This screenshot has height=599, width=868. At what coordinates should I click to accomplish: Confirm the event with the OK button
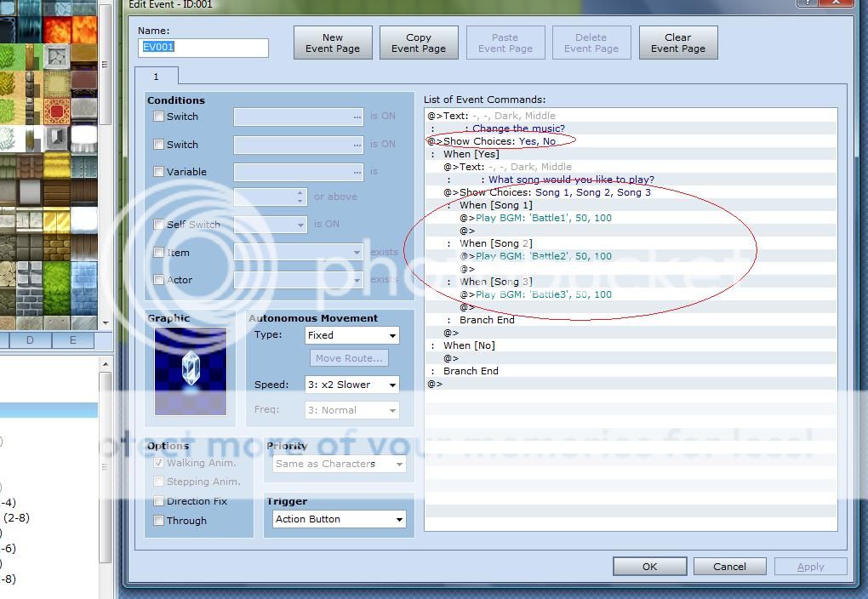click(x=649, y=567)
